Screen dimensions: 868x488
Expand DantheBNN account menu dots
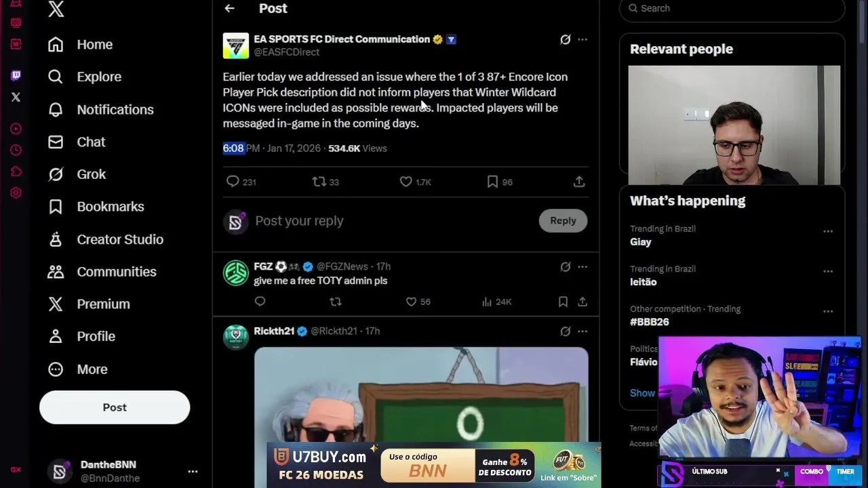193,471
